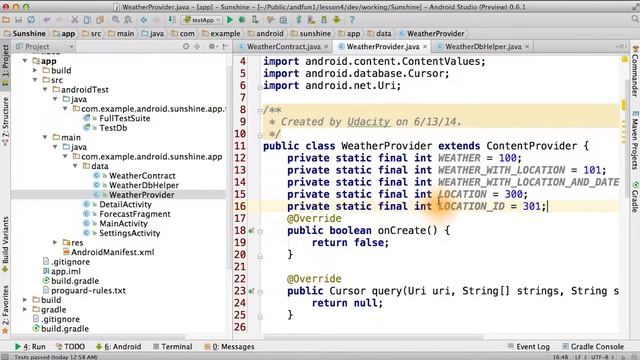Click the Find magnifier icon

pyautogui.click(x=116, y=20)
